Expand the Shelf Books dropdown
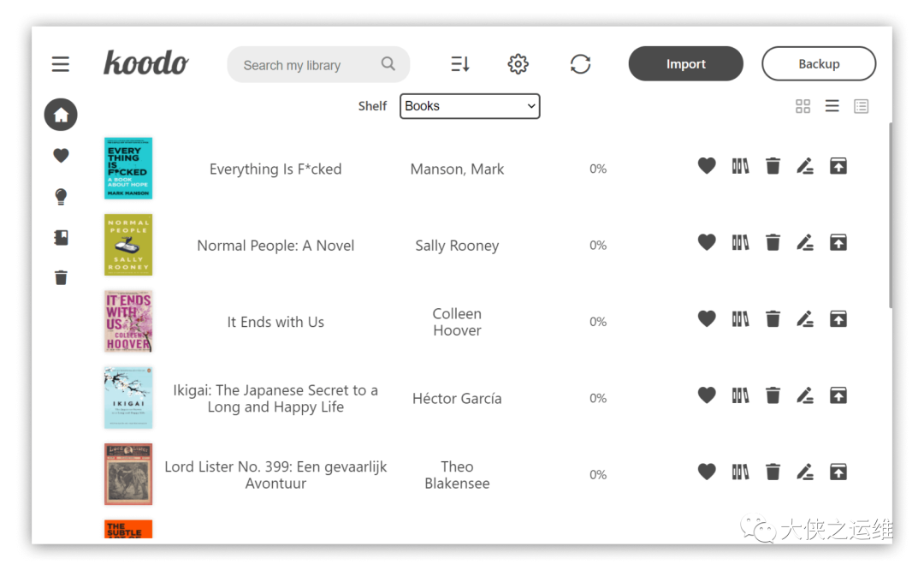924x570 pixels. pos(470,106)
